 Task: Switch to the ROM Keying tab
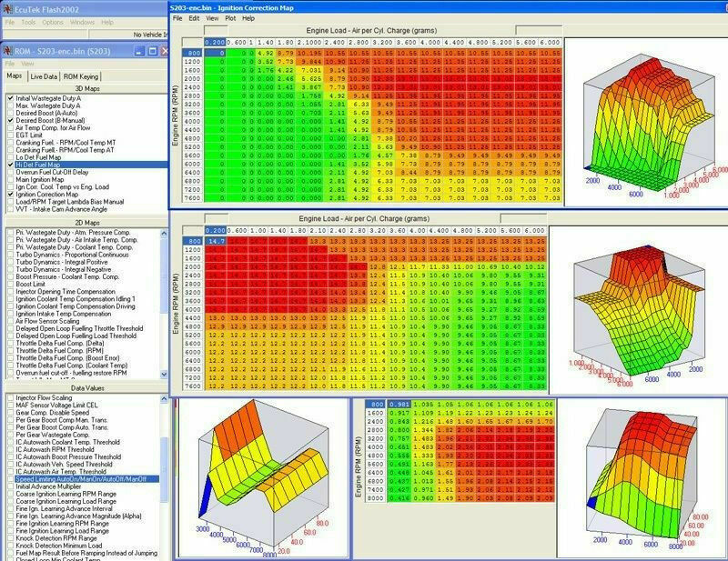coord(81,75)
